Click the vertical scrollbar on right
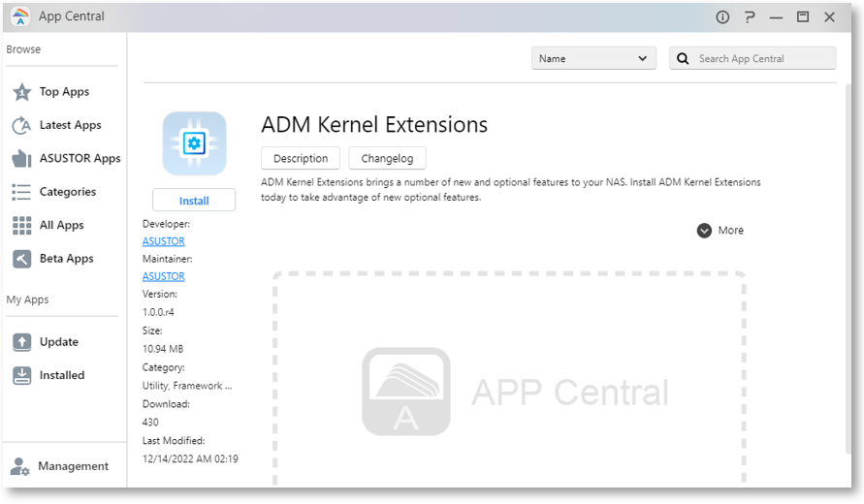 point(848,269)
